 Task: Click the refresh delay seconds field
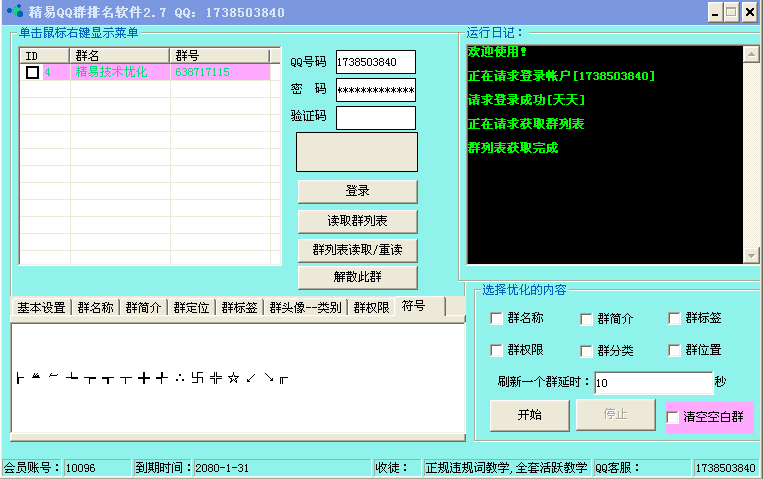pyautogui.click(x=654, y=383)
